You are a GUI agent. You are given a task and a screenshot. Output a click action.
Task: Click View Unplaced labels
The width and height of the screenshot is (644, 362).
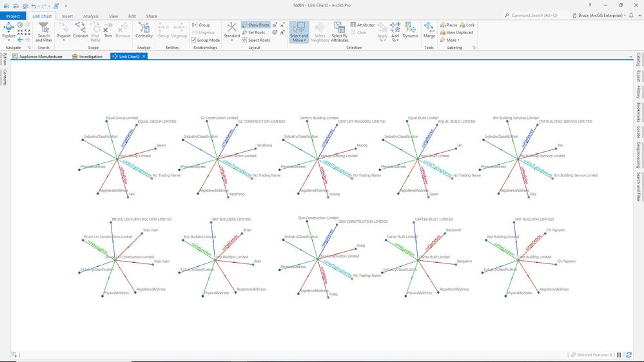point(456,32)
